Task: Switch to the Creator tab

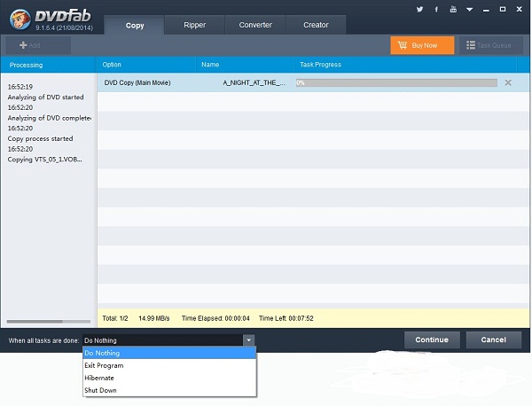Action: pos(316,25)
